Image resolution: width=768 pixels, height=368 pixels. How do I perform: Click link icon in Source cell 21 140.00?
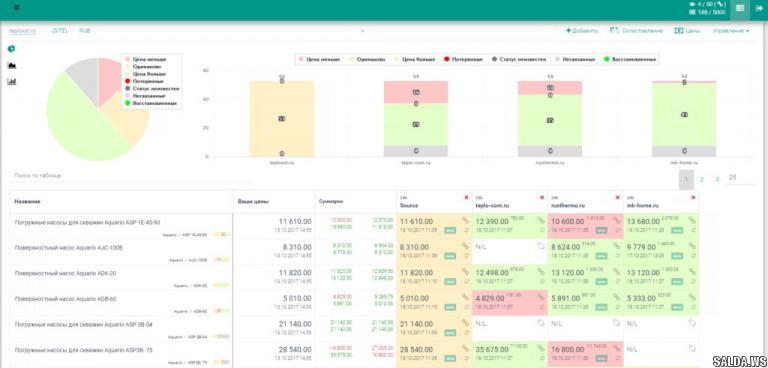click(x=465, y=322)
